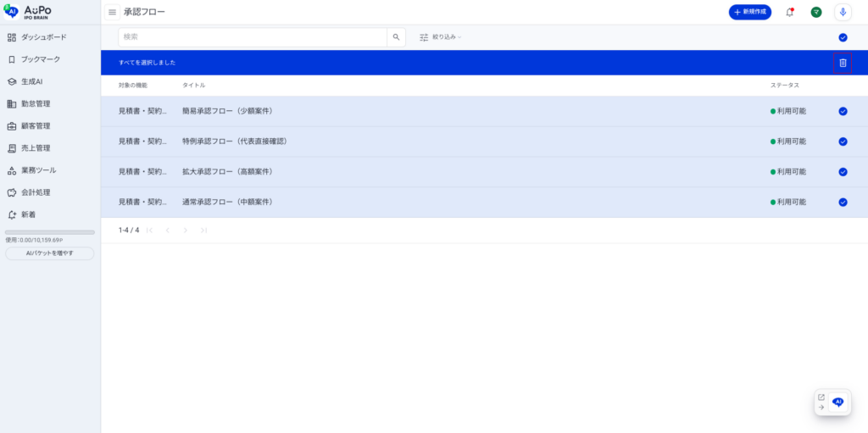
Task: Click the green user avatar icon
Action: pos(816,12)
